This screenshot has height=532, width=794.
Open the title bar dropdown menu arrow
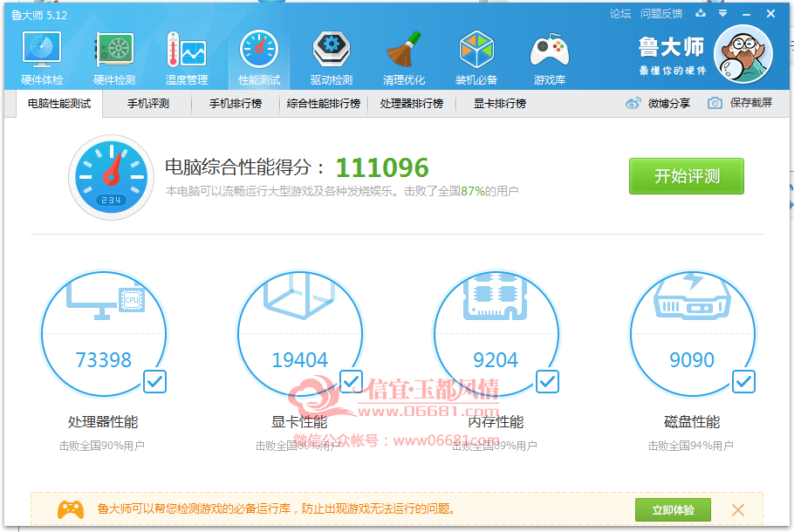pyautogui.click(x=723, y=13)
